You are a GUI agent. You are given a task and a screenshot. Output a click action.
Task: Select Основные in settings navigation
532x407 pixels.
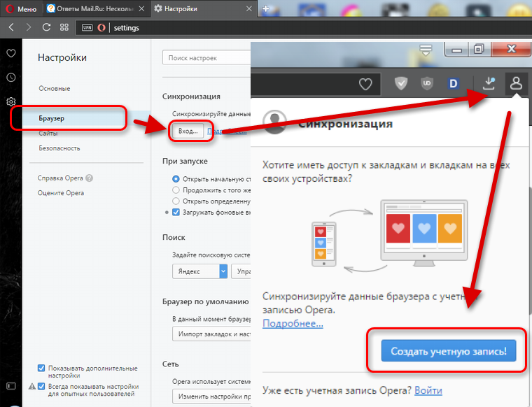click(x=55, y=88)
